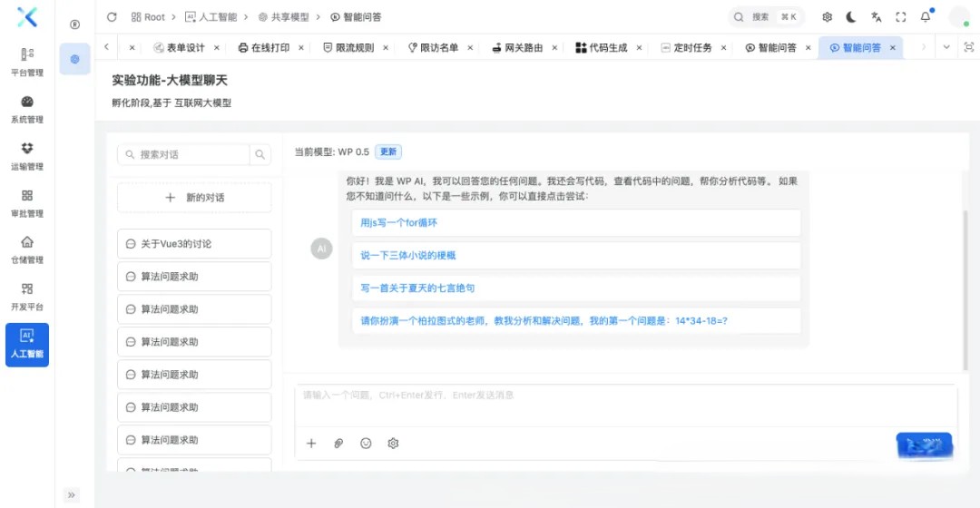The height and width of the screenshot is (508, 980).
Task: Open 系统管理 sidebar section
Action: coord(27,110)
